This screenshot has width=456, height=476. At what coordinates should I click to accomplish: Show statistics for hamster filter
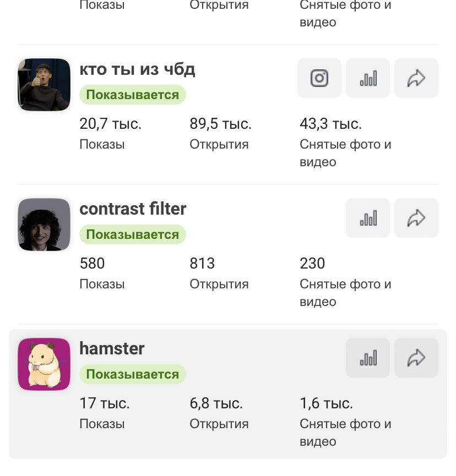click(x=368, y=358)
